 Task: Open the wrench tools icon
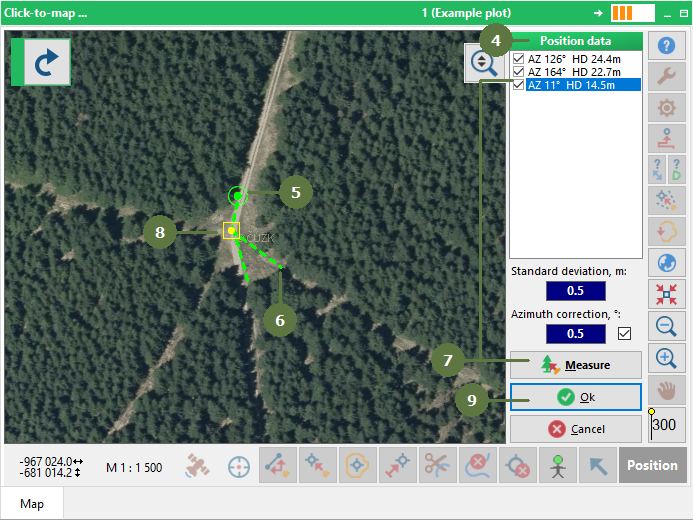point(666,76)
